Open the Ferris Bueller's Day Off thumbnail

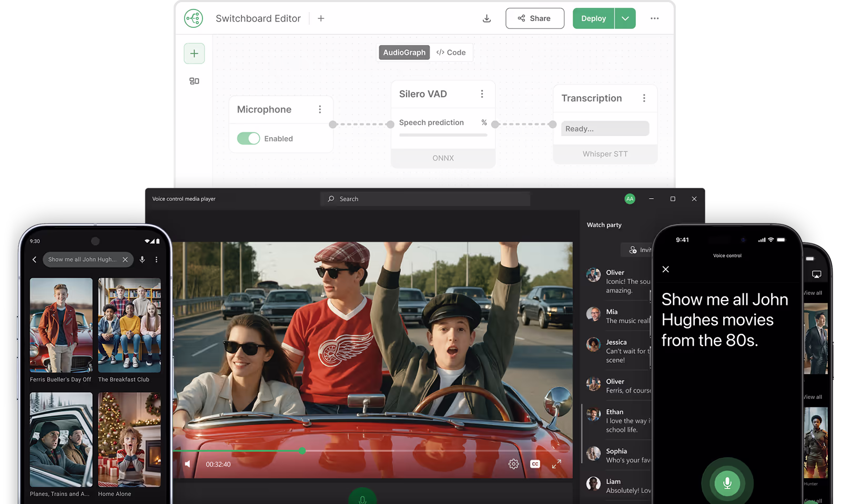coord(61,325)
